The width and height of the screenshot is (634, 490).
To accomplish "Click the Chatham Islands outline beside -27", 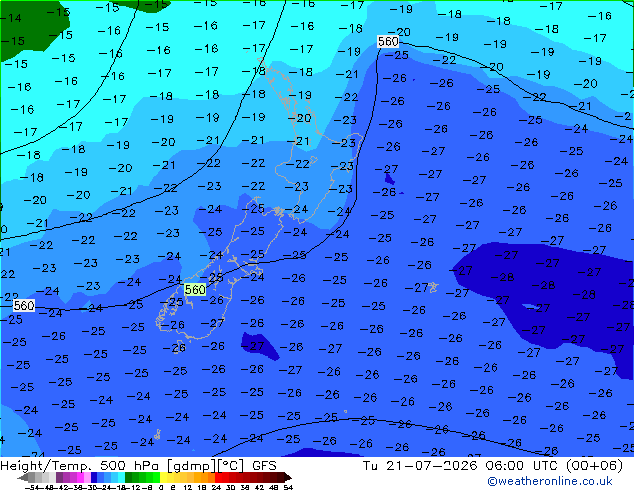I will coord(433,287).
